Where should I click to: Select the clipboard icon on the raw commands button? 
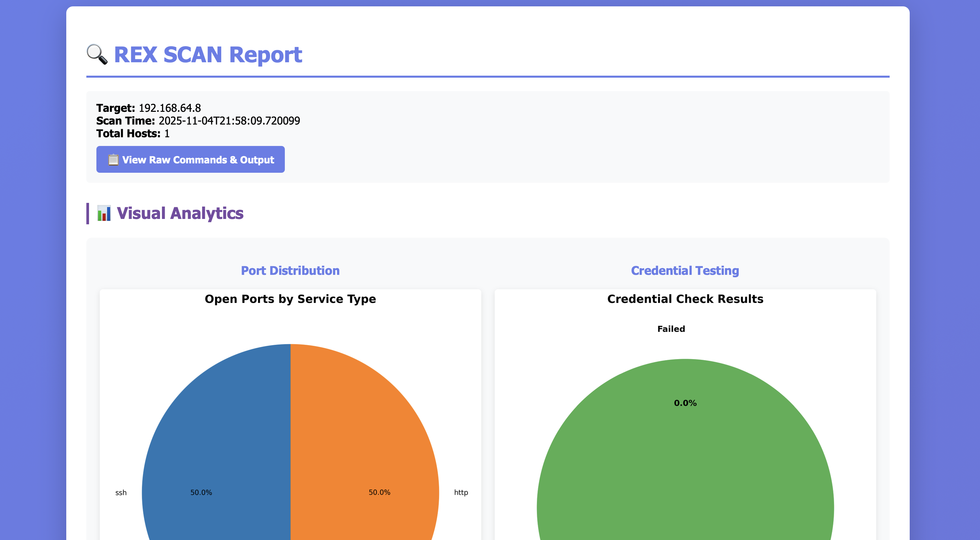[x=114, y=159]
